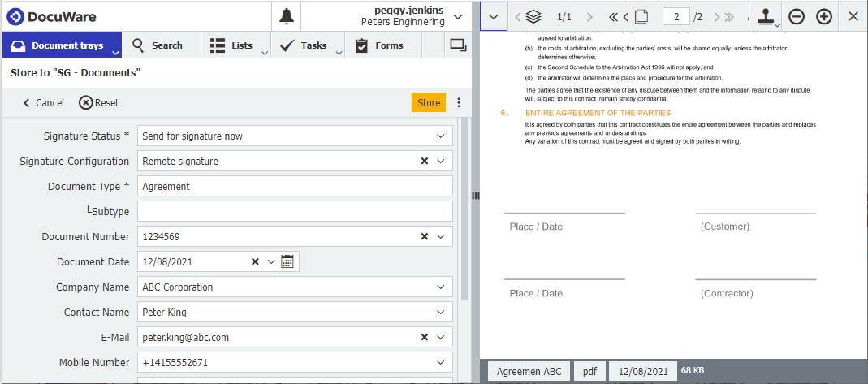Click the pages icon in the viewer
Screen dimensions: 868x384
pos(641,16)
